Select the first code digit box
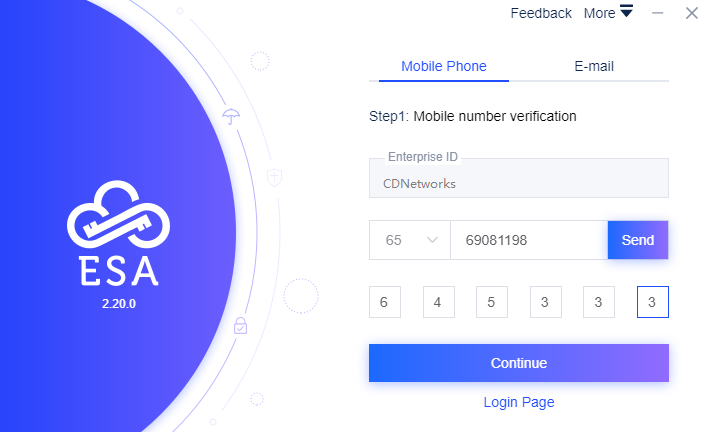This screenshot has width=712, height=432. point(384,301)
